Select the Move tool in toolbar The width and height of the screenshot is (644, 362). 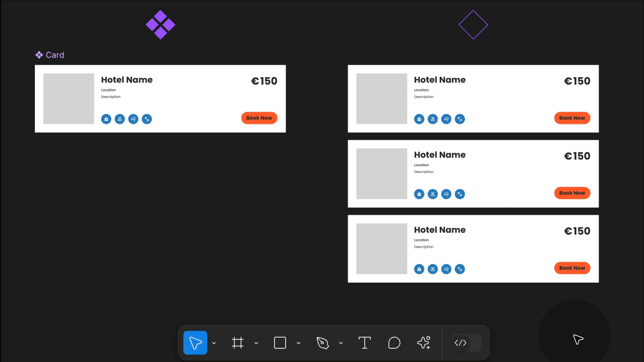coord(195,343)
